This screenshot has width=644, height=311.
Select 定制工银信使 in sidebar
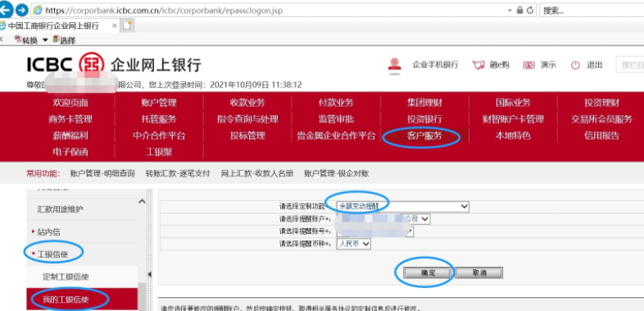point(66,277)
